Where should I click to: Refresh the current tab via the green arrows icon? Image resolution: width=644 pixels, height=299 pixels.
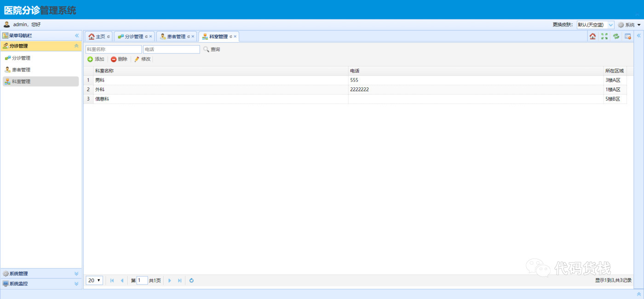616,36
